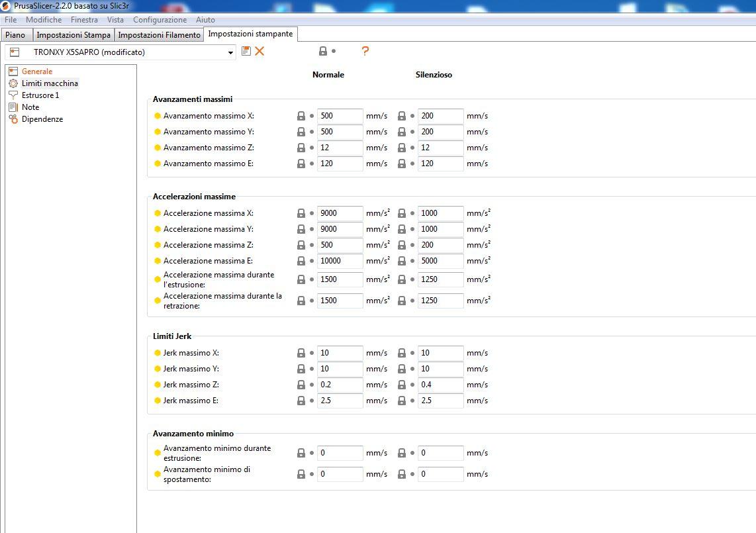Click the Estrusore 1 funnel icon
This screenshot has height=533, width=756.
pos(13,95)
